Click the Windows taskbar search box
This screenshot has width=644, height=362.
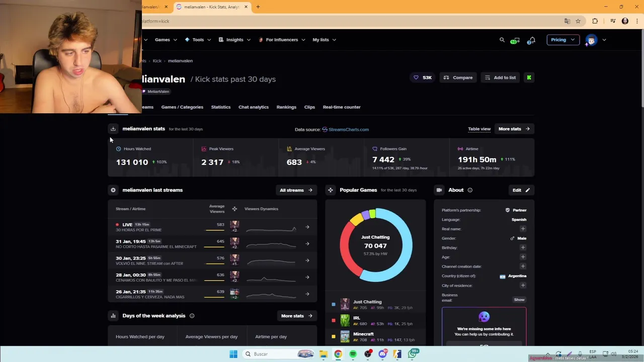[278, 354]
